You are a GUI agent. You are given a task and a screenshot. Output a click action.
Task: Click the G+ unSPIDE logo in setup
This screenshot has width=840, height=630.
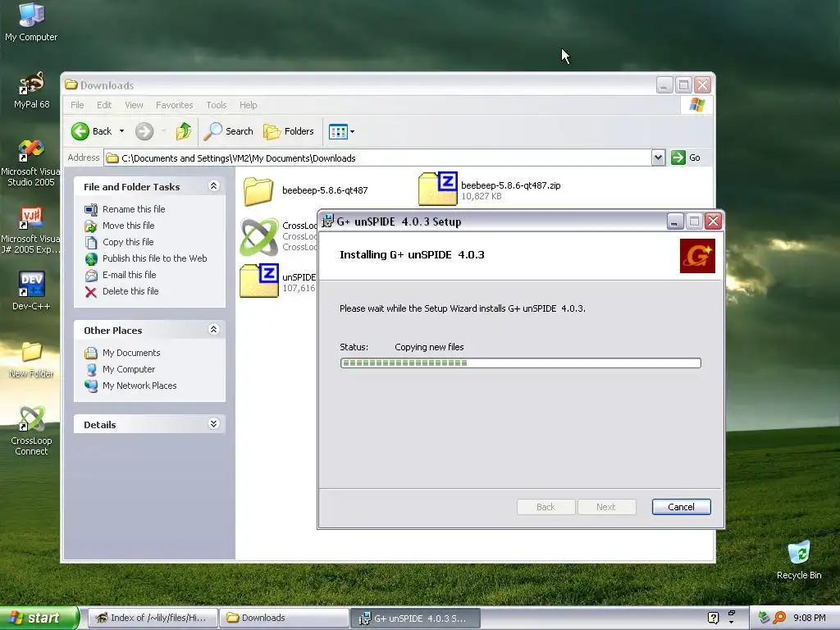pyautogui.click(x=697, y=256)
